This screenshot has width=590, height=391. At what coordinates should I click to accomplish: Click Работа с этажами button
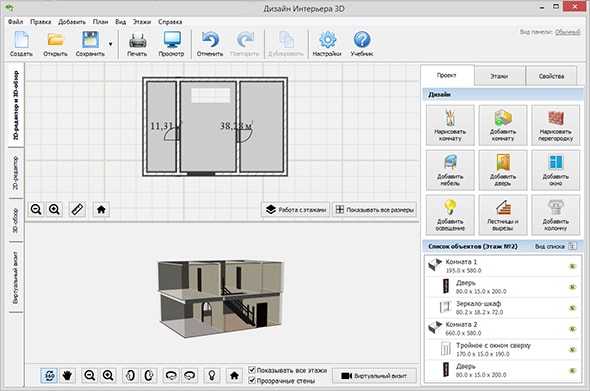(296, 210)
